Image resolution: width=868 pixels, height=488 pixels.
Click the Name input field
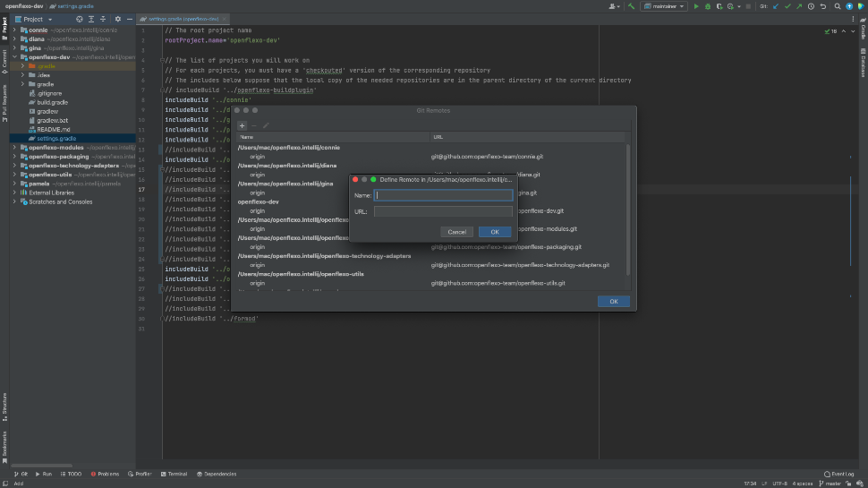444,195
